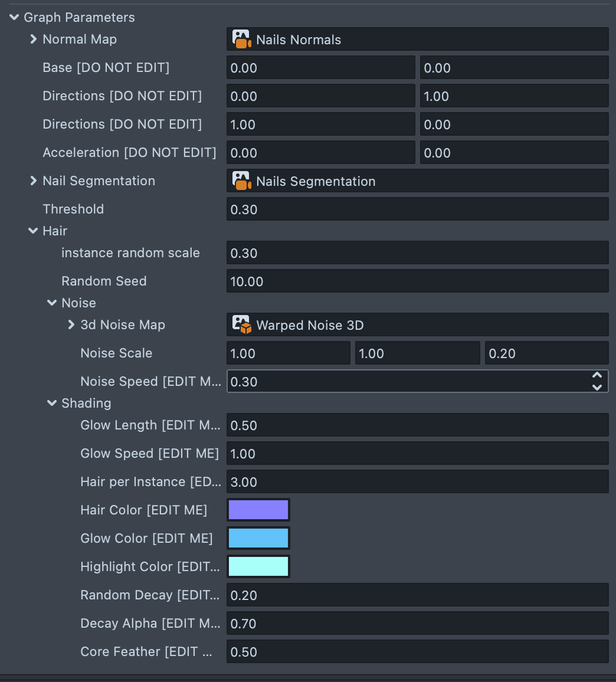Collapse the Shading subgroup
The width and height of the screenshot is (616, 682).
tap(52, 404)
